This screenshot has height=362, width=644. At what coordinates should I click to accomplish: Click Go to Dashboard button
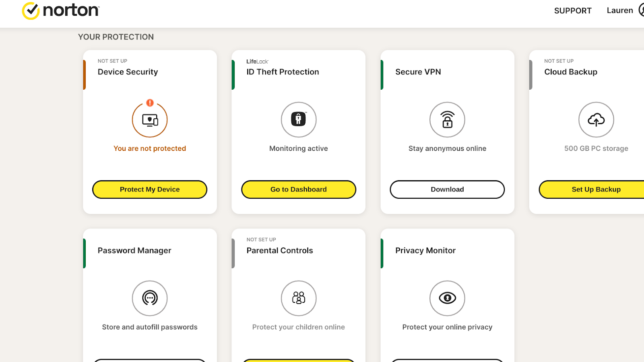pos(299,189)
